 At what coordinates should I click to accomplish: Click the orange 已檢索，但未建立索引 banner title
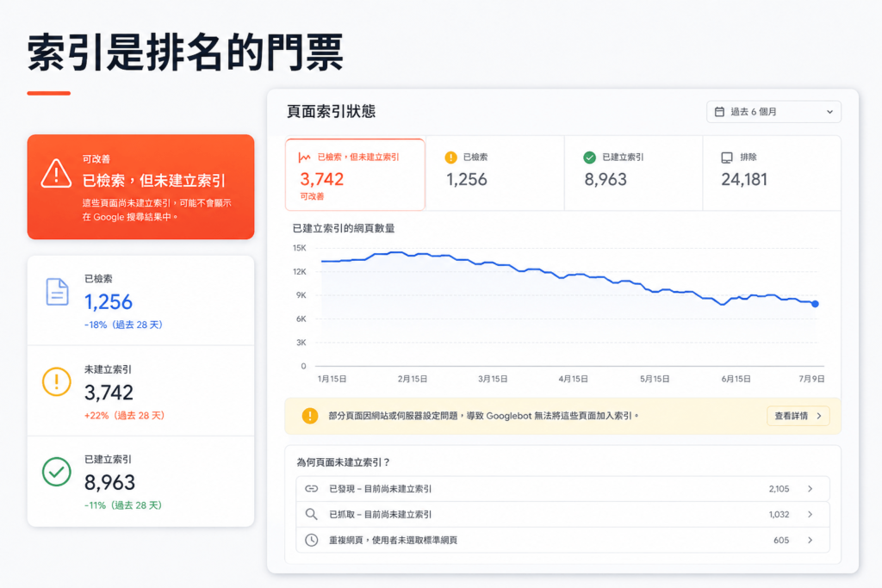point(153,181)
